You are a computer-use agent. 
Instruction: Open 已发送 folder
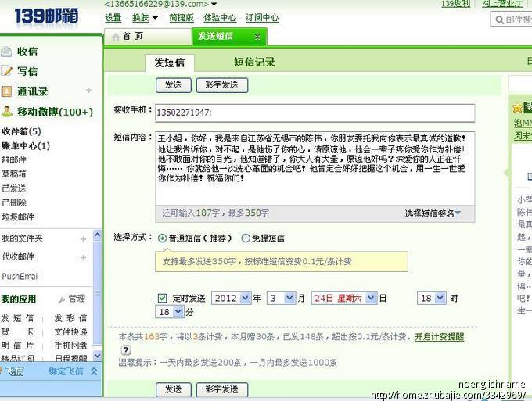(14, 188)
